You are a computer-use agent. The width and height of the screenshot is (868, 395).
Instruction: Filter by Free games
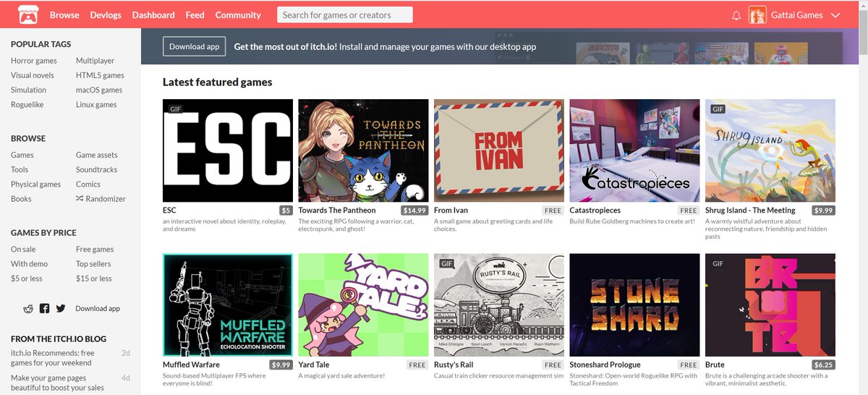[95, 249]
